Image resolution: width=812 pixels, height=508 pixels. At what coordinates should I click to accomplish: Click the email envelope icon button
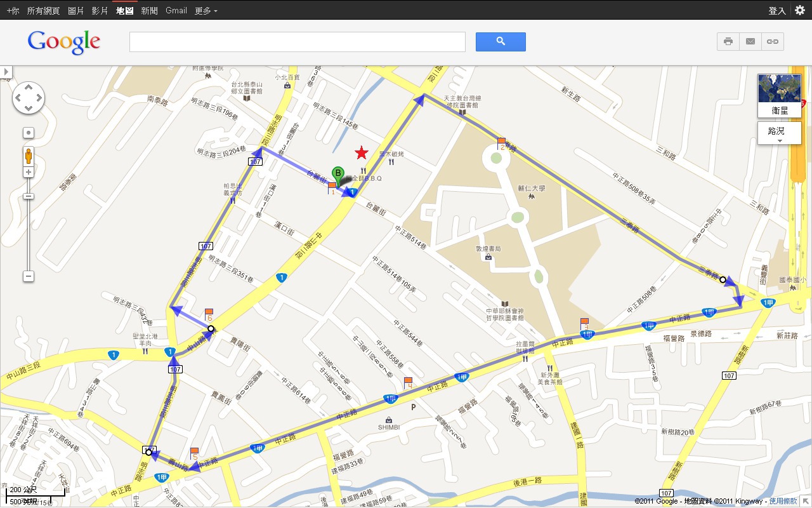pyautogui.click(x=750, y=41)
